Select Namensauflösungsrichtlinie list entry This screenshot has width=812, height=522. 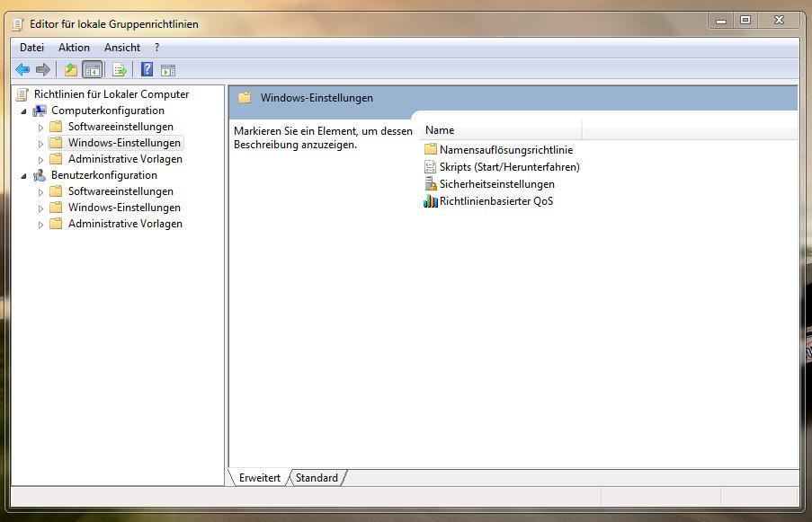506,150
